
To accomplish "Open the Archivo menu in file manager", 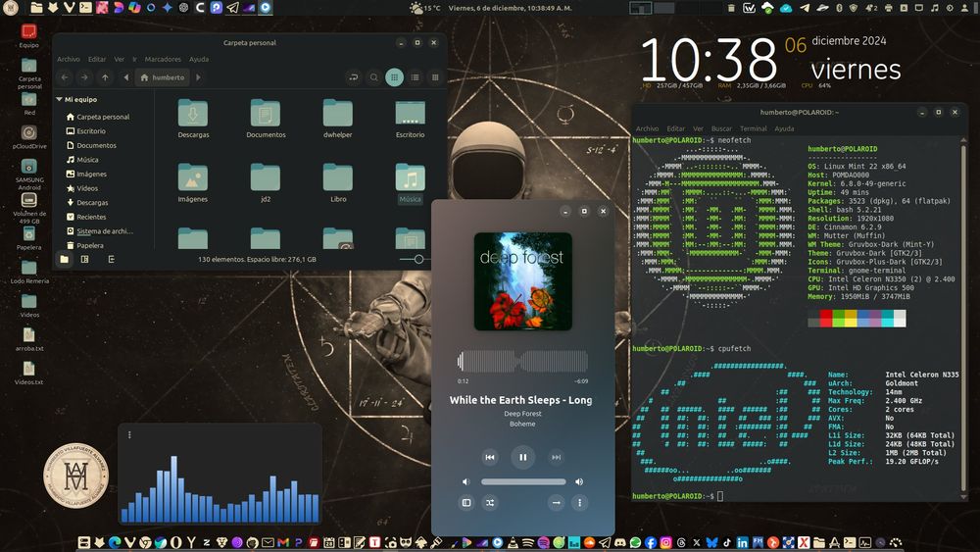I will (69, 60).
